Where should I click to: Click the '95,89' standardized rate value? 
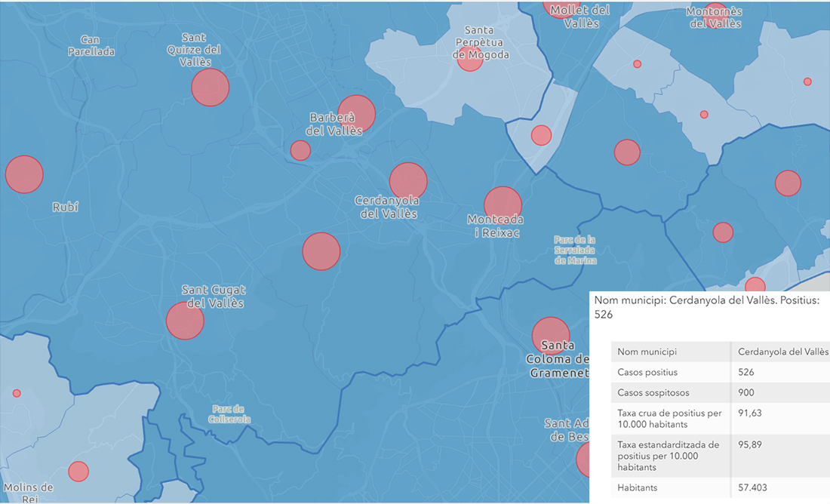point(750,444)
